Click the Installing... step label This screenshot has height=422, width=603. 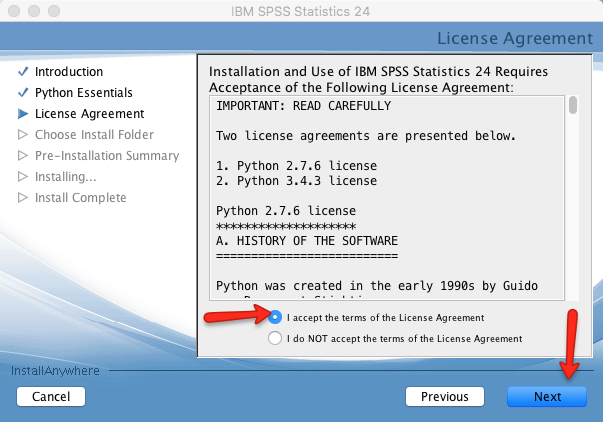pos(65,177)
